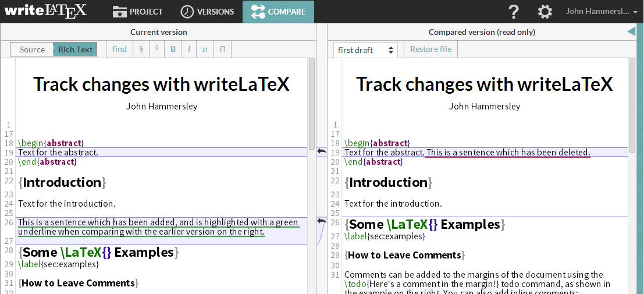Apply italic formatting
This screenshot has height=294, width=644.
click(189, 49)
